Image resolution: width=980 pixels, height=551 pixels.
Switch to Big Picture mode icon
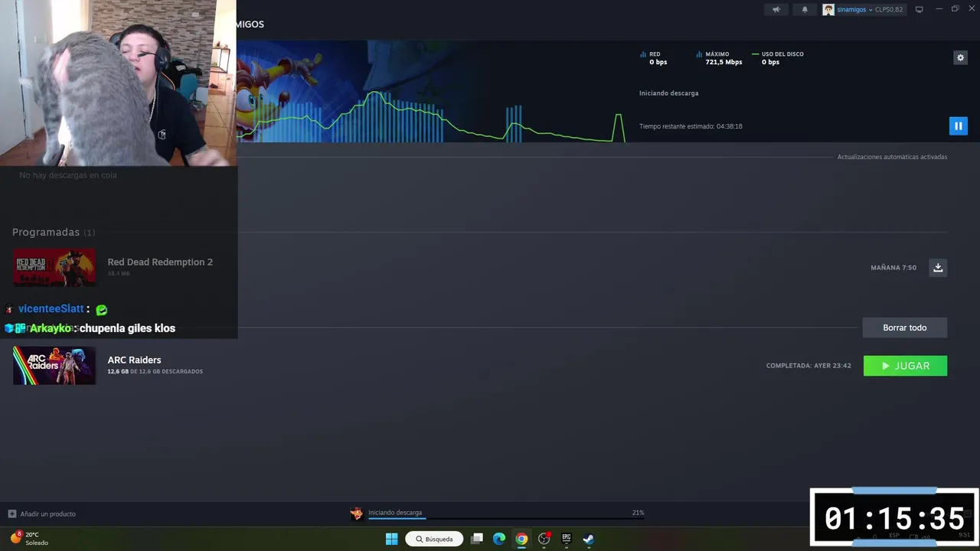tap(920, 9)
